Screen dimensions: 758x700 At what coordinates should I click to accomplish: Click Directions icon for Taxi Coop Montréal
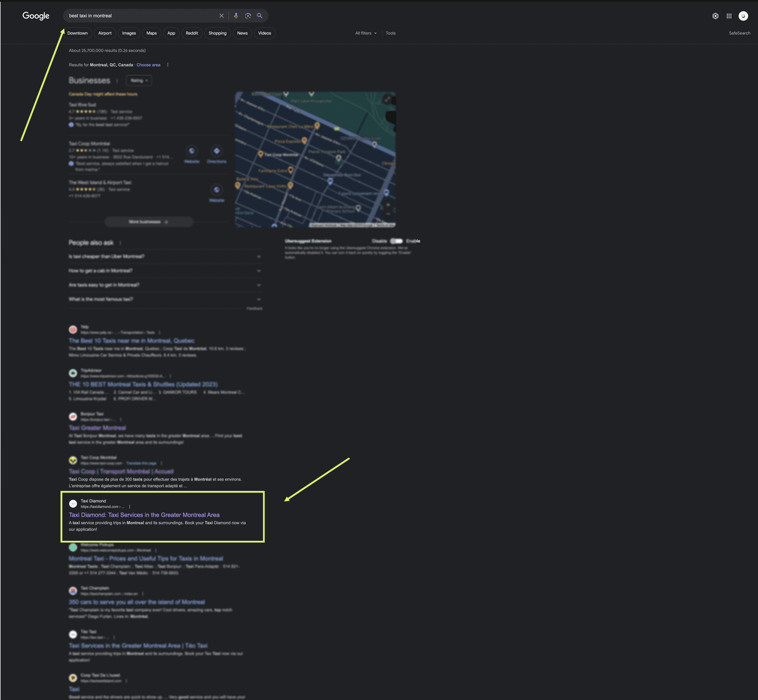[x=217, y=151]
